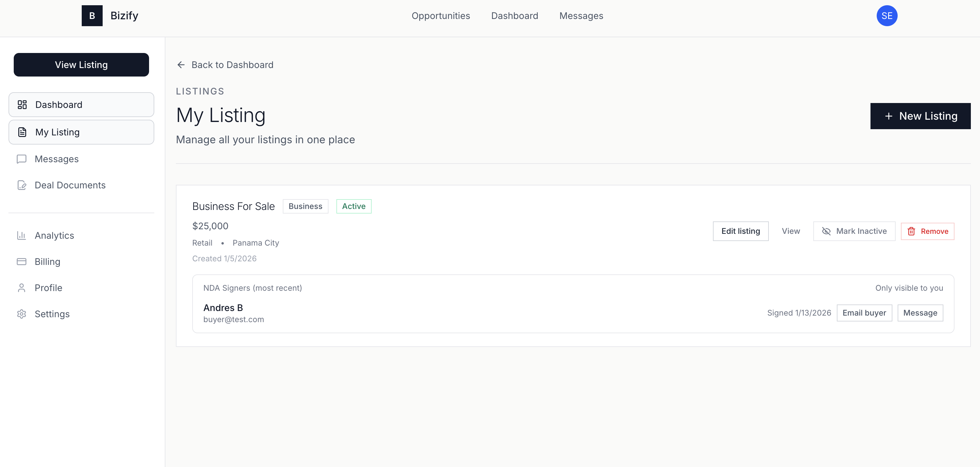This screenshot has height=467, width=980.
Task: Email the buyer Andres B
Action: point(864,312)
